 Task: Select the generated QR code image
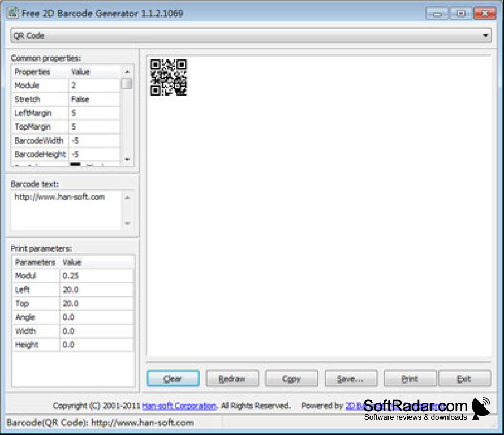168,77
